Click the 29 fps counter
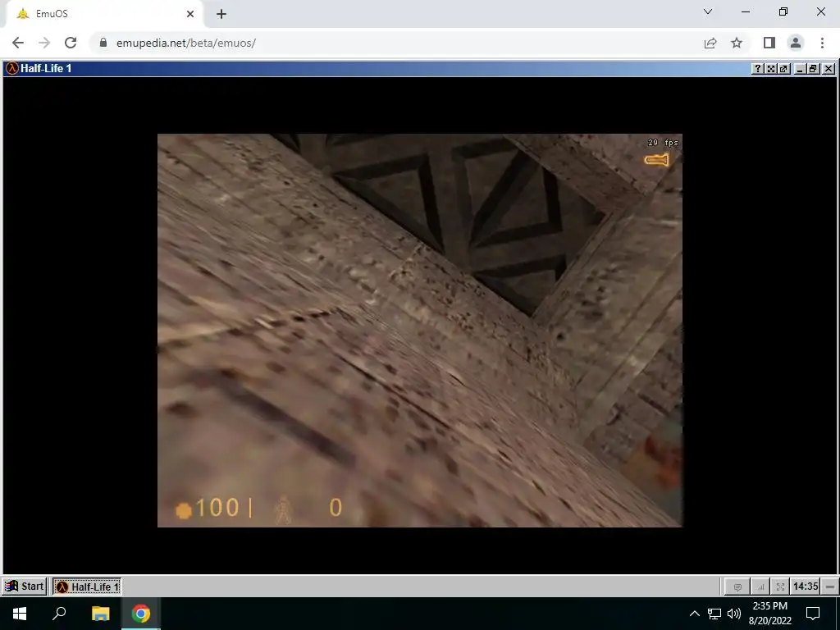The image size is (840, 630). coord(663,143)
